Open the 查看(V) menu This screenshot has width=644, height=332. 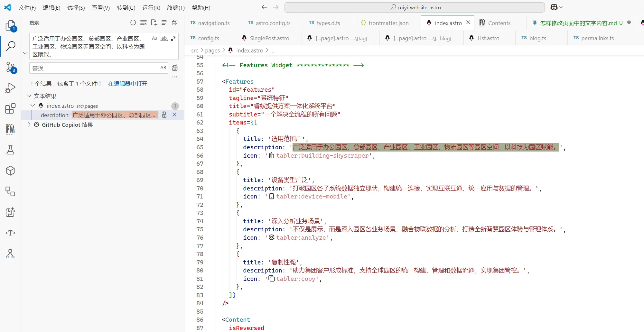pos(101,7)
